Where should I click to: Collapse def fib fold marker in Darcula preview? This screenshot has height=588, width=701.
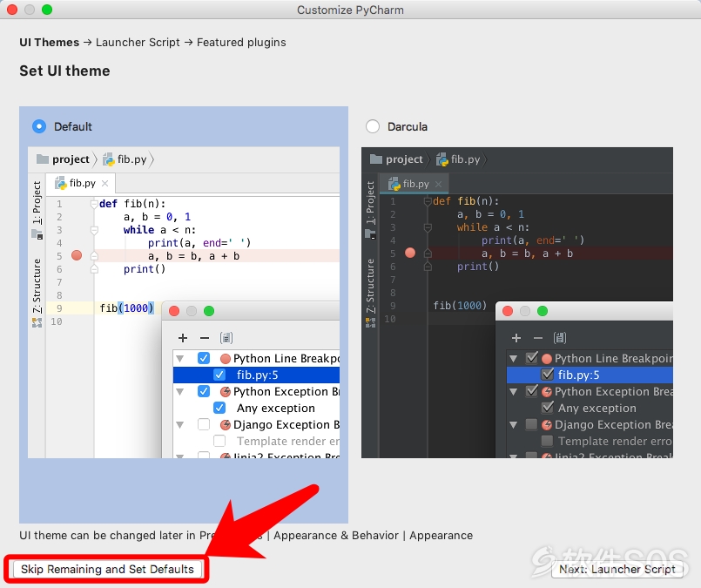pyautogui.click(x=428, y=202)
